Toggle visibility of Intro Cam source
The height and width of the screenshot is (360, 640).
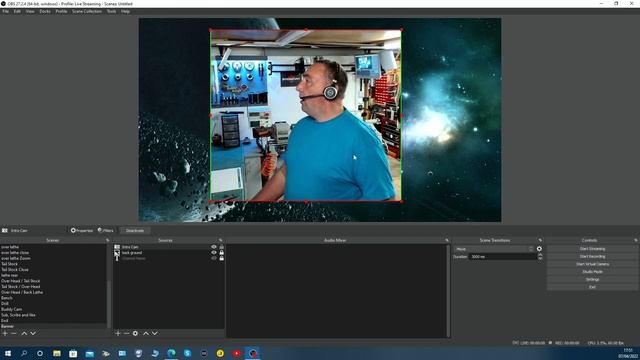coord(213,247)
